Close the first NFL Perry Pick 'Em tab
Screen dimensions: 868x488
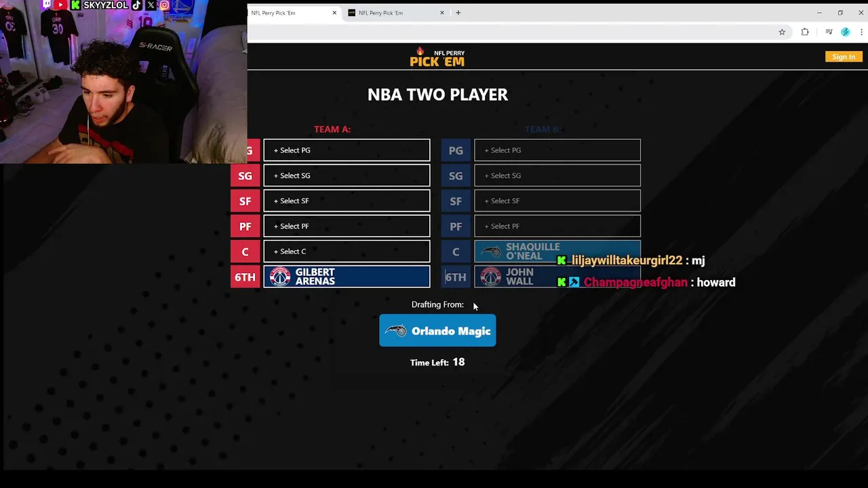(334, 13)
